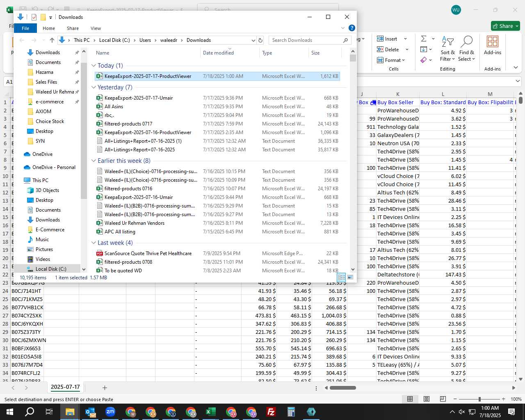
Task: Click Excel Fill down icon
Action: 424,49
